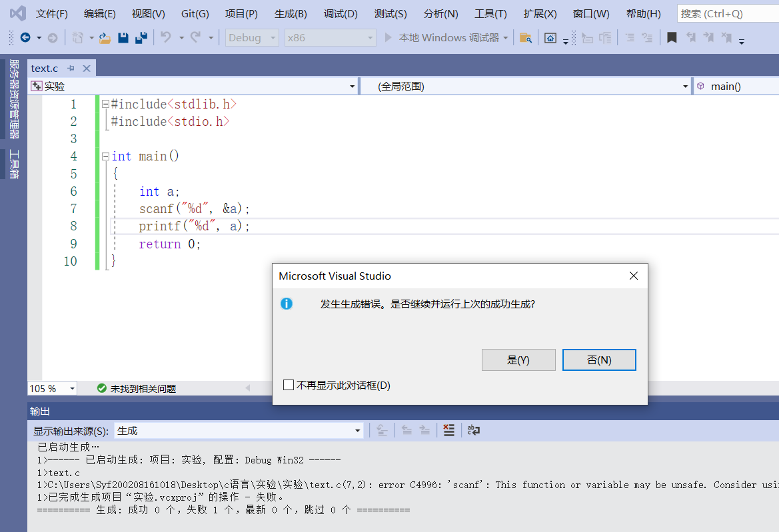Expand the debugger target dropdown arrow
Image resolution: width=779 pixels, height=532 pixels.
505,38
